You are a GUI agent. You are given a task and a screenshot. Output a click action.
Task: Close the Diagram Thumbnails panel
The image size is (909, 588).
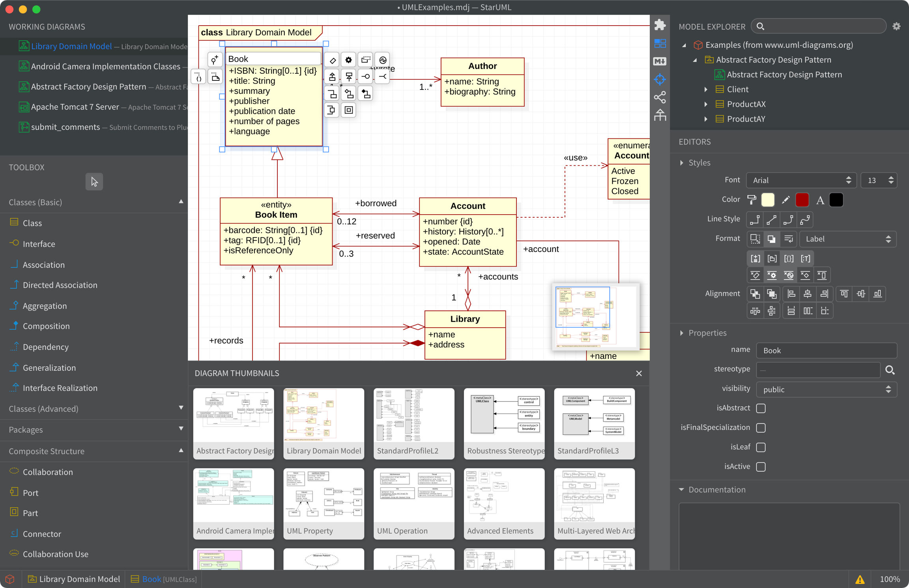click(x=639, y=373)
